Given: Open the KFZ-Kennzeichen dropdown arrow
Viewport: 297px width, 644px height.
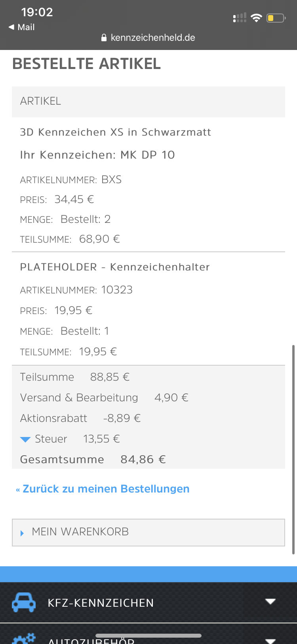Looking at the screenshot, I should coord(270,602).
